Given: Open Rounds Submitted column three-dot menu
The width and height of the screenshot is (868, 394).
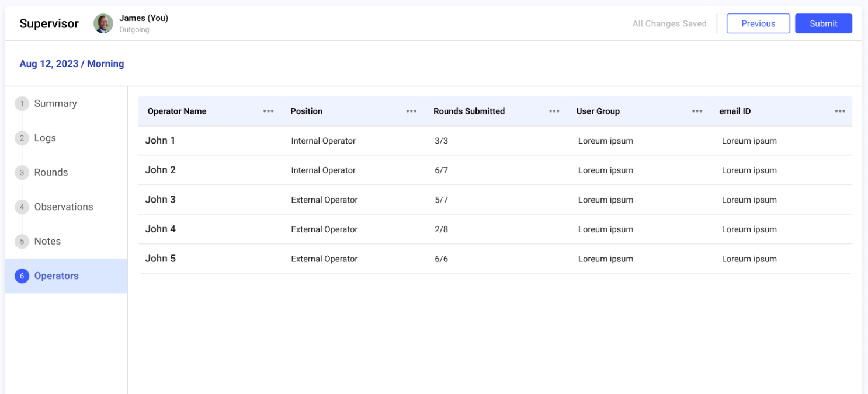Looking at the screenshot, I should [554, 111].
